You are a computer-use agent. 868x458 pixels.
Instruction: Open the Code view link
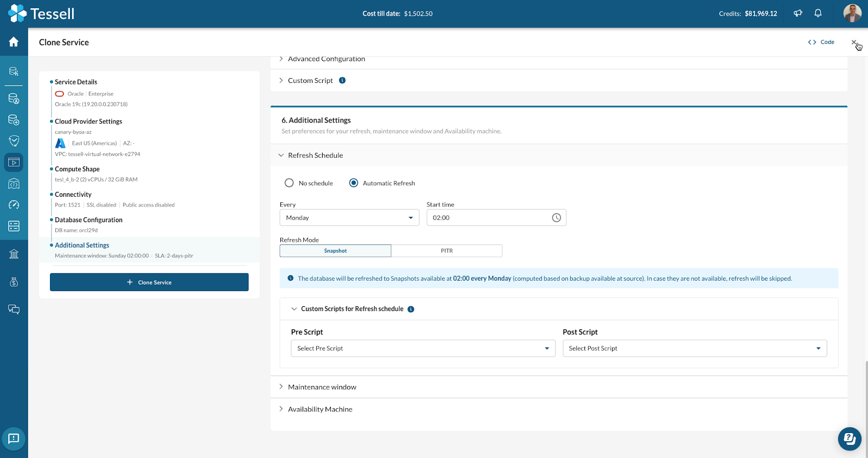821,42
